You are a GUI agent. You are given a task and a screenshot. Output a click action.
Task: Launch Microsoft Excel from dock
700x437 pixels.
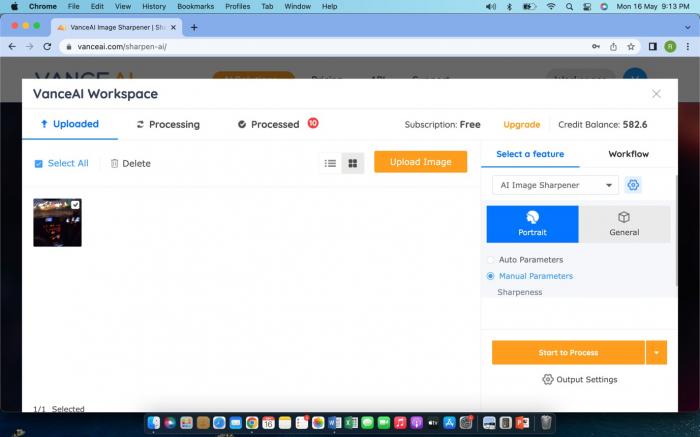(351, 422)
